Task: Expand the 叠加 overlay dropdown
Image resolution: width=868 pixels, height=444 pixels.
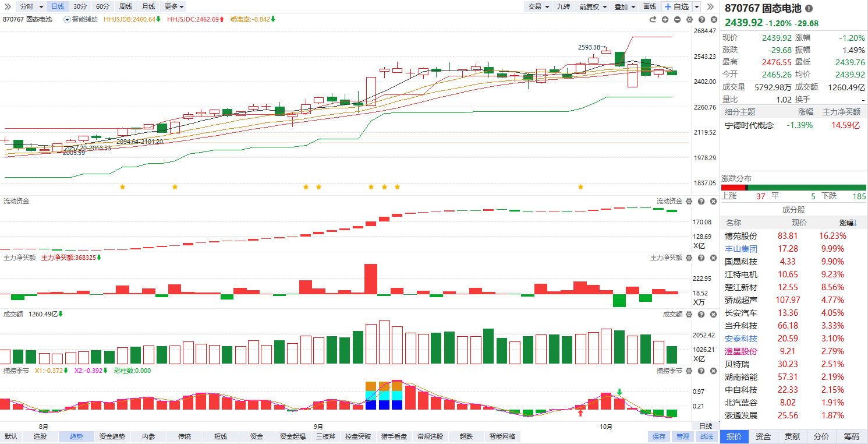Action: [624, 6]
